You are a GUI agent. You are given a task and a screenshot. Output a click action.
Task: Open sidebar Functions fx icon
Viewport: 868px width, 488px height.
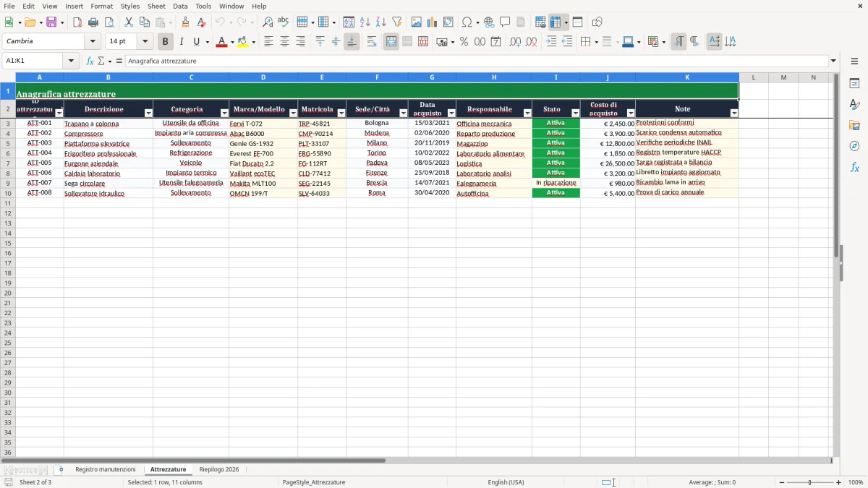click(854, 168)
